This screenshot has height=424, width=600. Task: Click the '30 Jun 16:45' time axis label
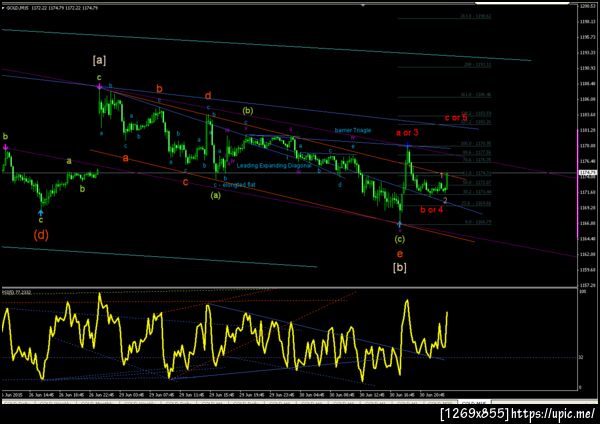click(402, 395)
